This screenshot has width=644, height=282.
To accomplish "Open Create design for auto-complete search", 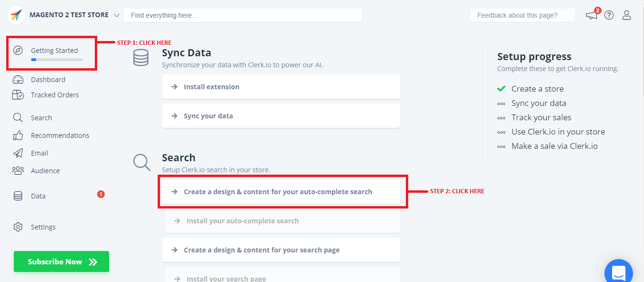I will coord(281,192).
